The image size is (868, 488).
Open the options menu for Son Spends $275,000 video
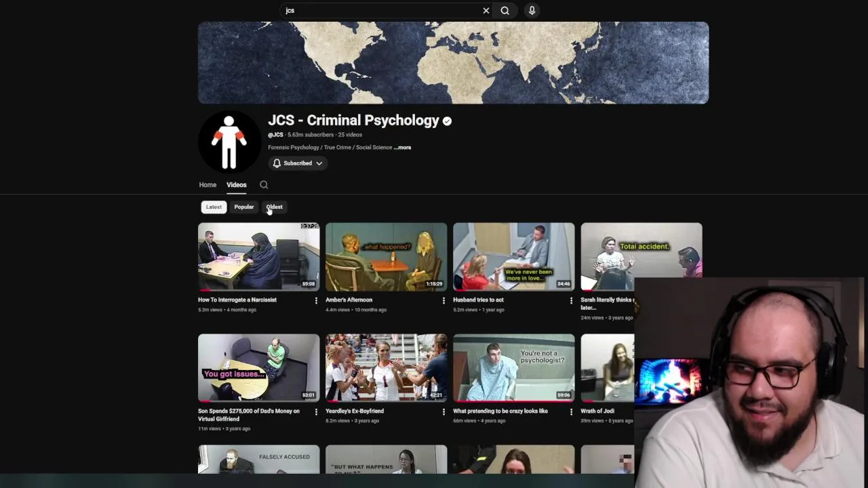316,411
